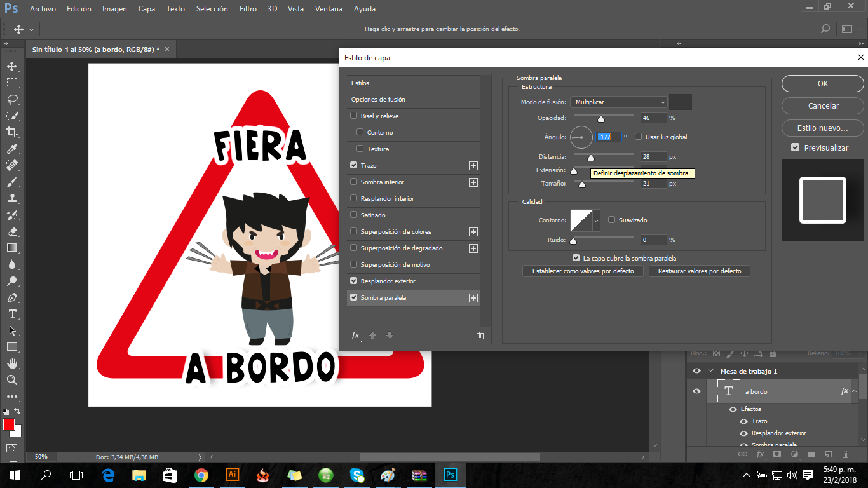The image size is (868, 488).
Task: Select the Brush tool
Action: pyautogui.click(x=11, y=182)
